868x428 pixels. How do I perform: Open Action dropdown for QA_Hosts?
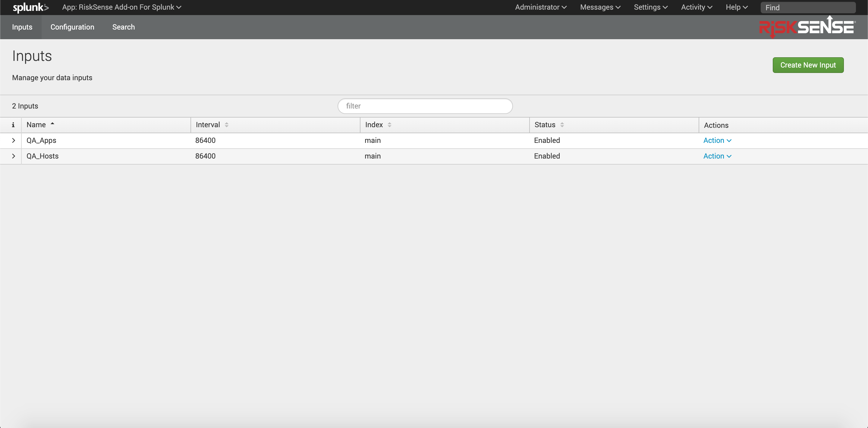(717, 156)
